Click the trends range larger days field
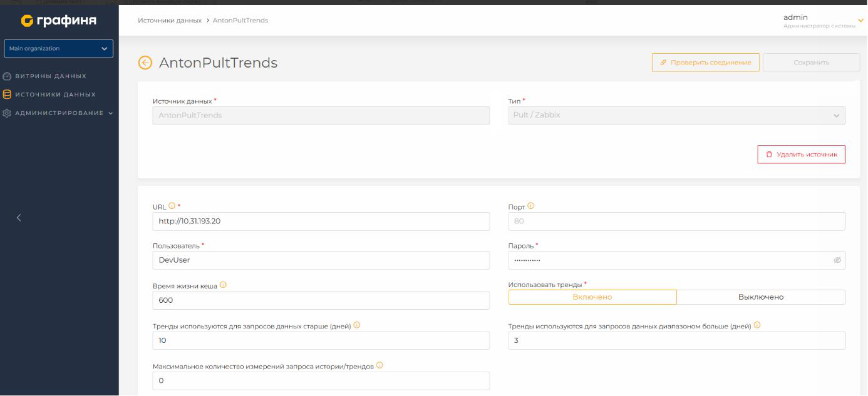This screenshot has width=868, height=396. [x=676, y=340]
